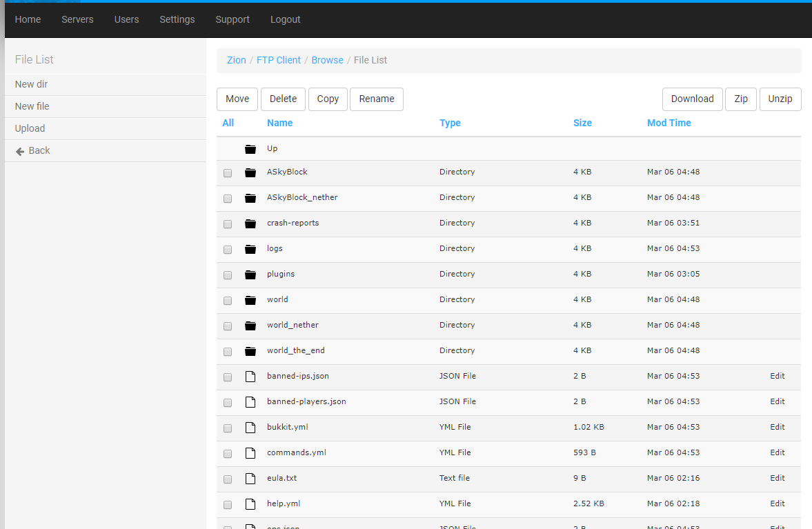Click the banned-ips.json file icon
This screenshot has width=812, height=529.
250,377
